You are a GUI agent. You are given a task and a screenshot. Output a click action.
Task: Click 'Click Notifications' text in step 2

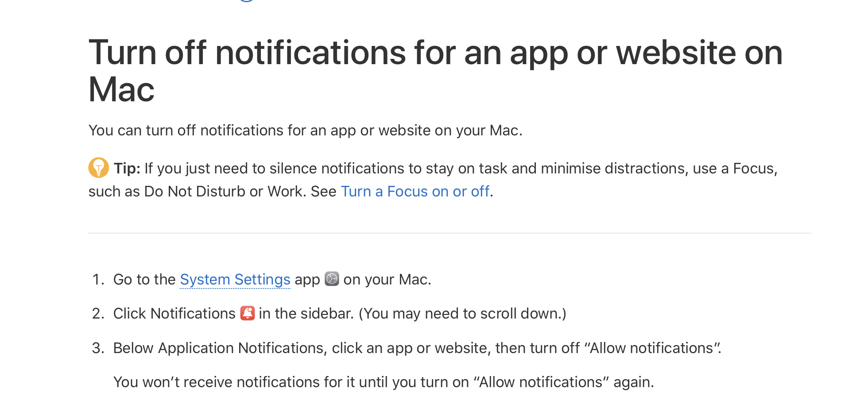click(174, 314)
